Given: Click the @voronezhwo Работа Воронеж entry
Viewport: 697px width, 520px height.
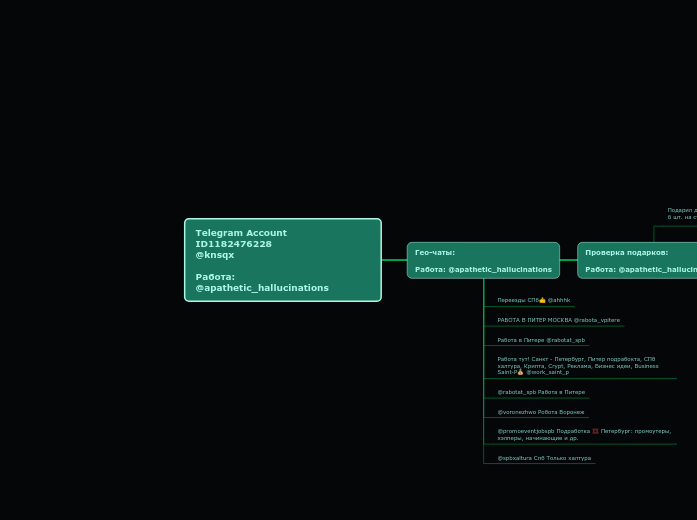Looking at the screenshot, I should click(541, 412).
